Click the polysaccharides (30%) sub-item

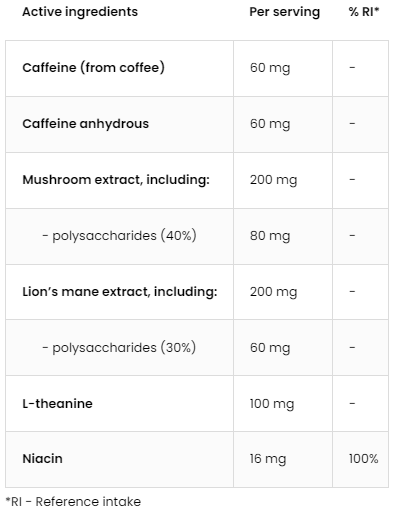119,348
